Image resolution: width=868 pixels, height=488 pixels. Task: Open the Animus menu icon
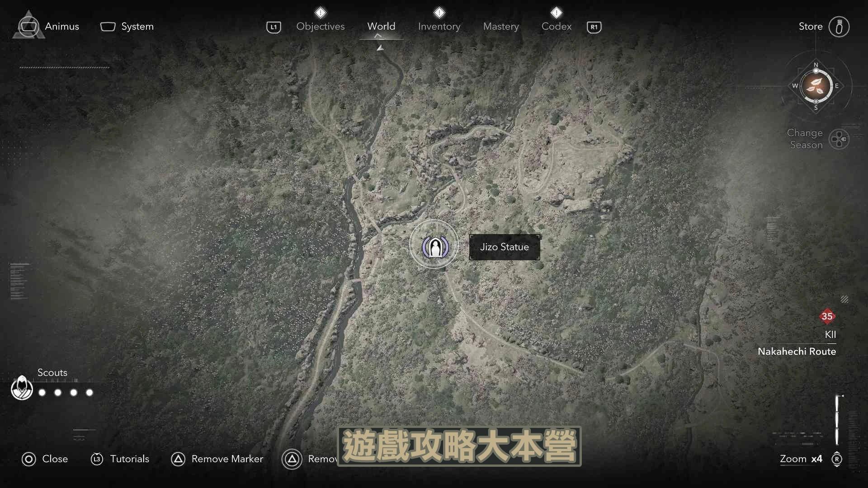(28, 26)
